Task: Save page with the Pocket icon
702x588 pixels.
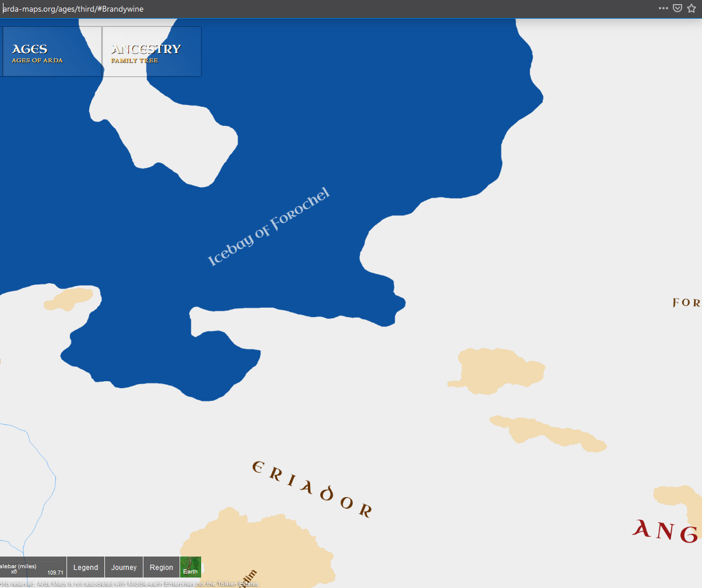Action: point(678,8)
